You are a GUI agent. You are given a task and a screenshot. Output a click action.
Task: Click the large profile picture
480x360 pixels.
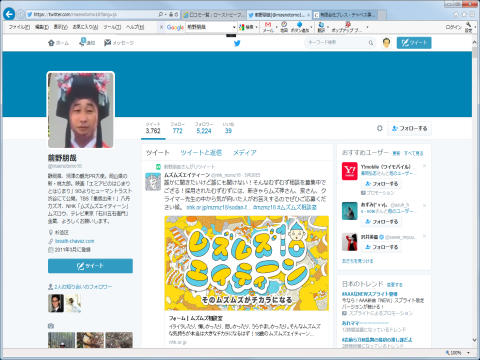point(81,110)
